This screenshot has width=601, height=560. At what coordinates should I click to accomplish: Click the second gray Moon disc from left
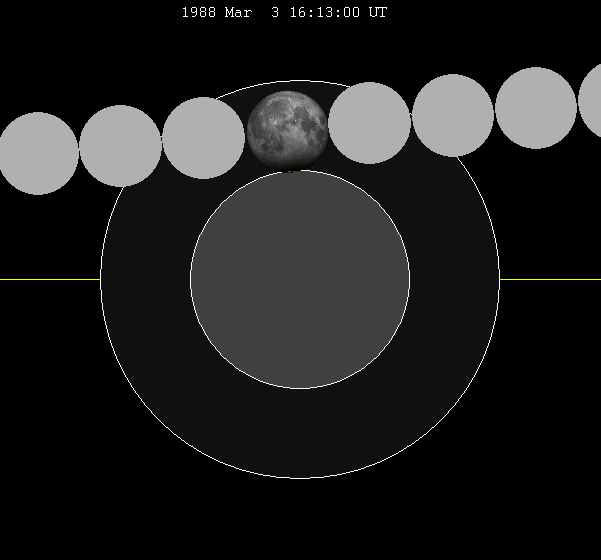(x=121, y=145)
